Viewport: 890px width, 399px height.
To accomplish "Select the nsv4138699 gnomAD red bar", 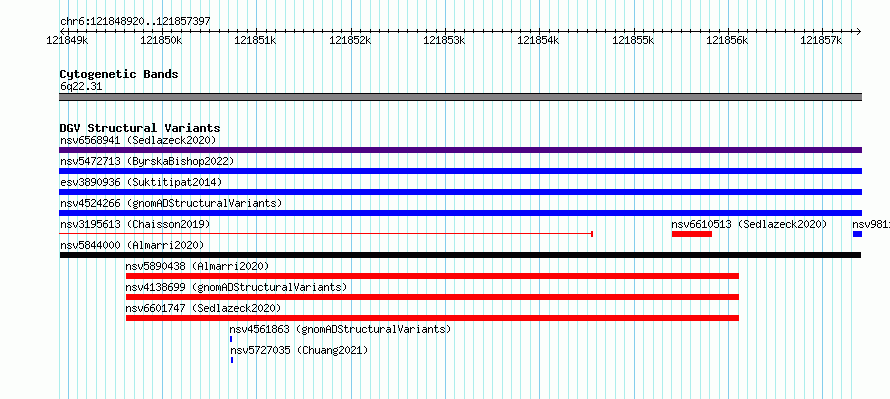I will [x=432, y=297].
